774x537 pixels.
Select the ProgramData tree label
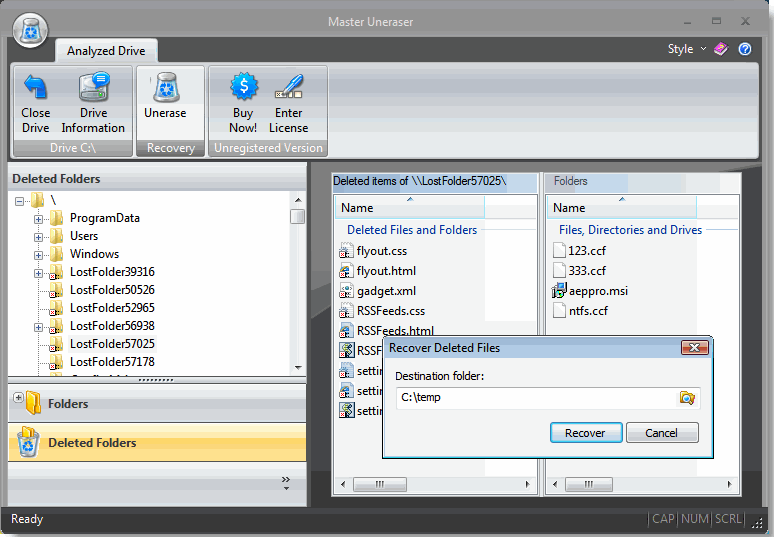click(x=105, y=218)
